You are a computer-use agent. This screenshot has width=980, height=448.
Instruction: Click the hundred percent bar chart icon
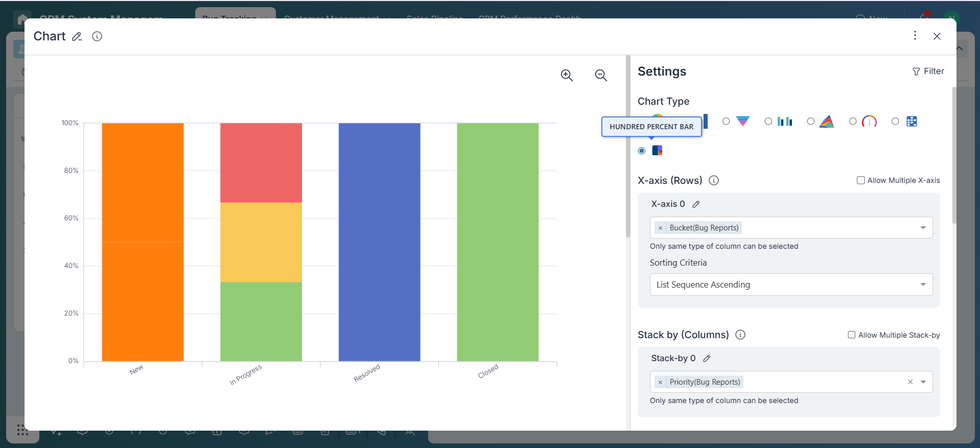[x=657, y=150]
